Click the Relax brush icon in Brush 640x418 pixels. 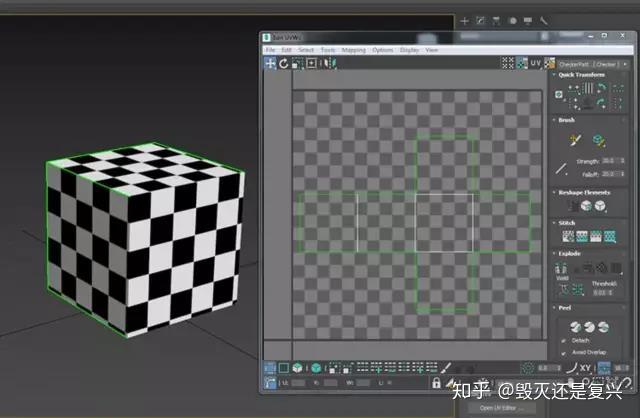(599, 140)
